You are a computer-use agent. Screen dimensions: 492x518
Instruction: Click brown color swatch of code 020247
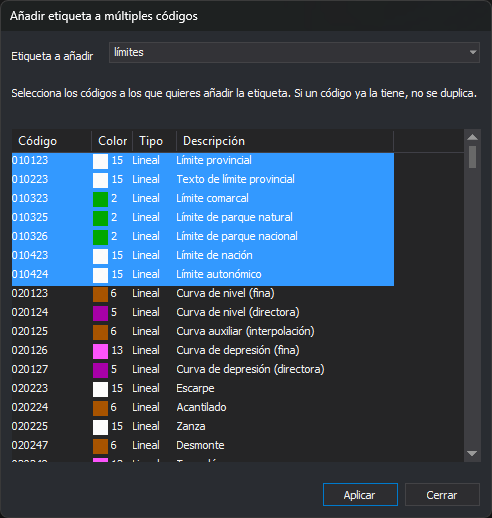[x=100, y=446]
